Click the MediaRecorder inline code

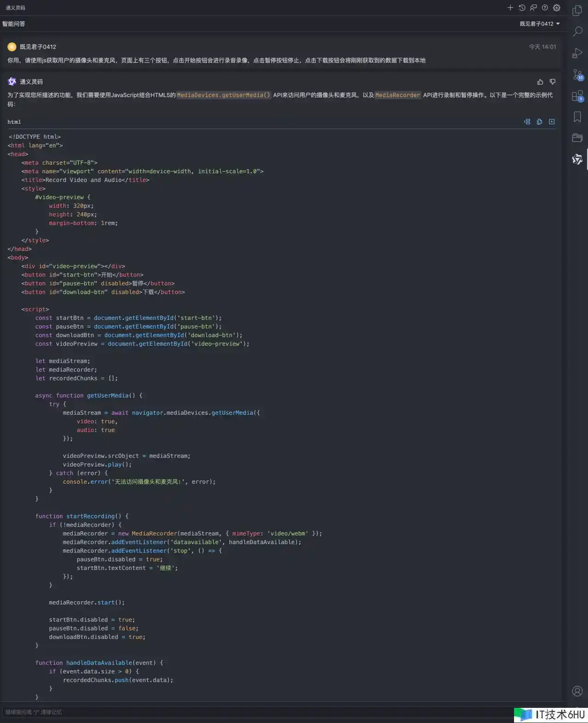(398, 95)
